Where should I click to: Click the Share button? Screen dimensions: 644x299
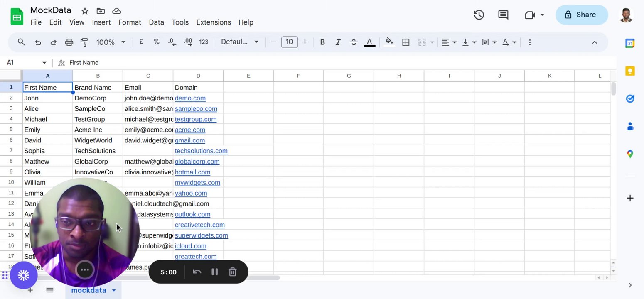click(582, 15)
